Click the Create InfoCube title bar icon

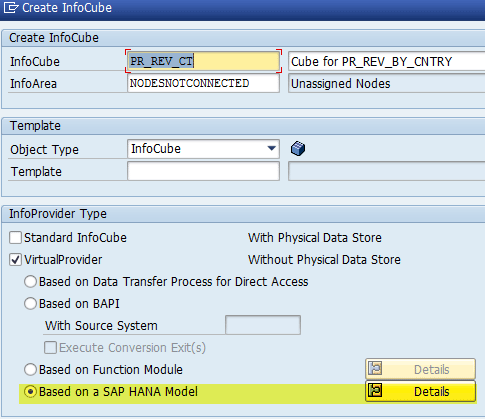pos(11,7)
